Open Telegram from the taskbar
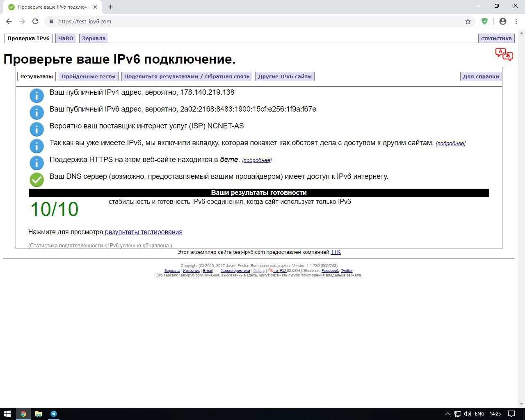525x420 pixels. (x=54, y=414)
